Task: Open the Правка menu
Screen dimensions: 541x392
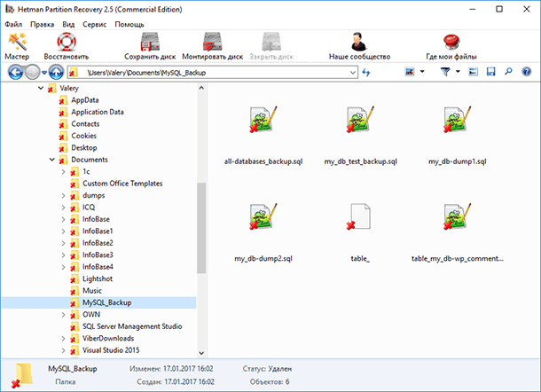Action: pos(42,25)
